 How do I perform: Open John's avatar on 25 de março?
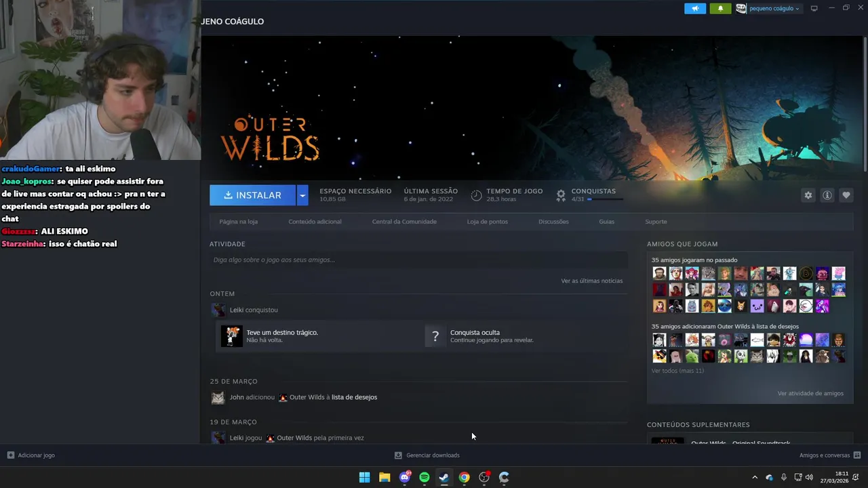pyautogui.click(x=218, y=398)
